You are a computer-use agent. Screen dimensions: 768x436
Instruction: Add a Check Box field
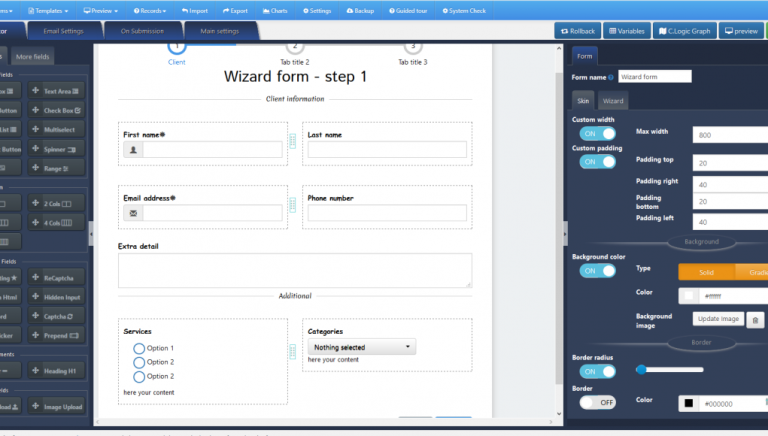pos(56,110)
